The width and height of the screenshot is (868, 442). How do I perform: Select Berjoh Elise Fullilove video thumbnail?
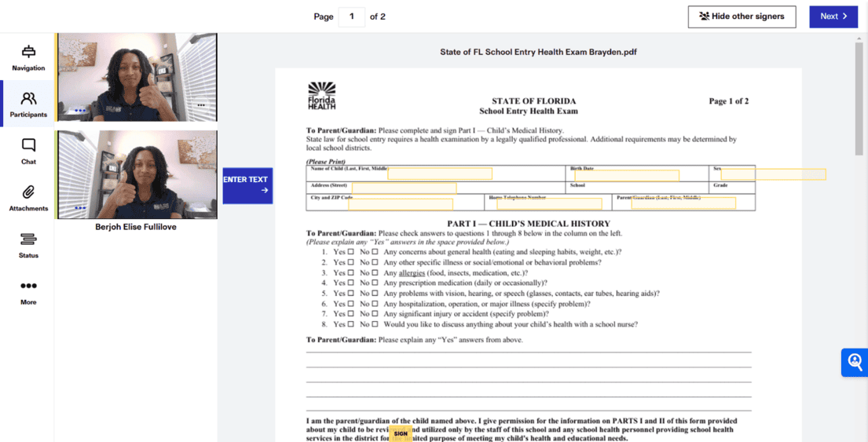pos(137,175)
